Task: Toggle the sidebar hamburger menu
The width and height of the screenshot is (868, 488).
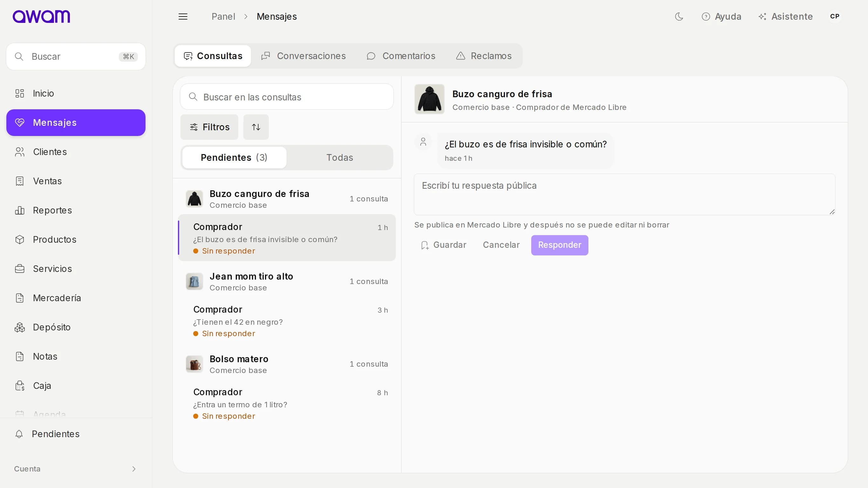Action: [x=183, y=17]
